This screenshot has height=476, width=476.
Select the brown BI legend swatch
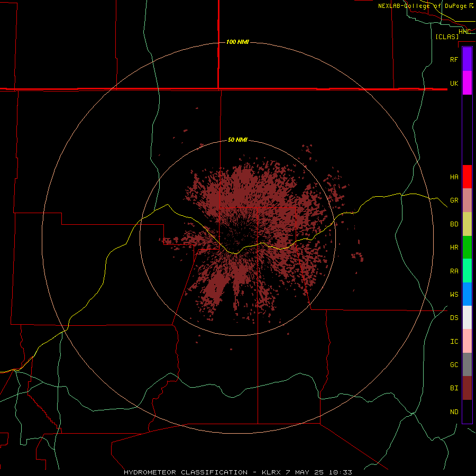467,388
